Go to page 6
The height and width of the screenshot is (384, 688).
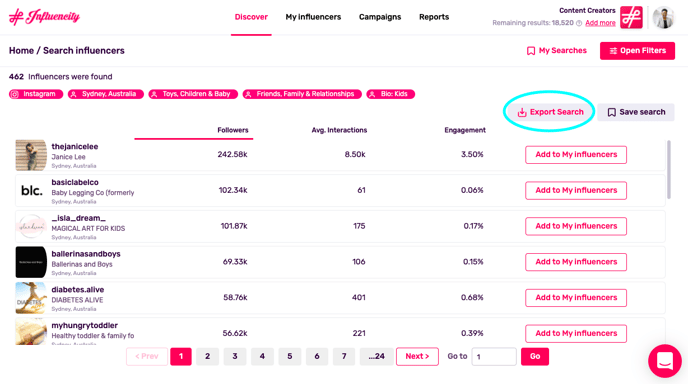[x=317, y=356]
